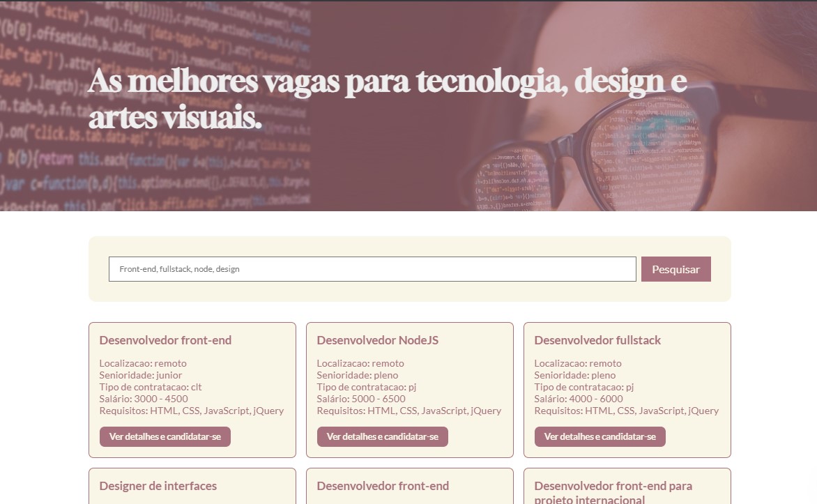Click 'Localizacao: remoto' in NodeJS card

pos(360,363)
